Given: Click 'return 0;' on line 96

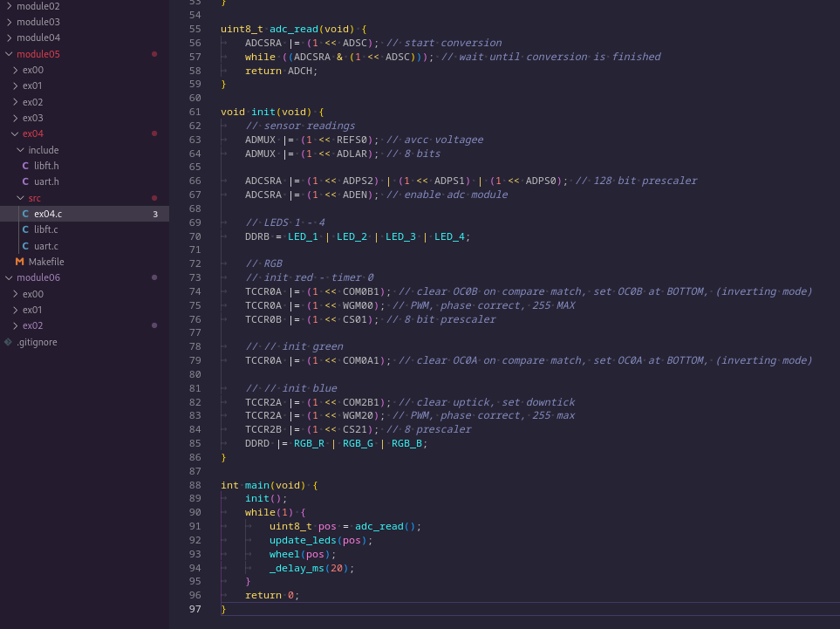Looking at the screenshot, I should (272, 595).
